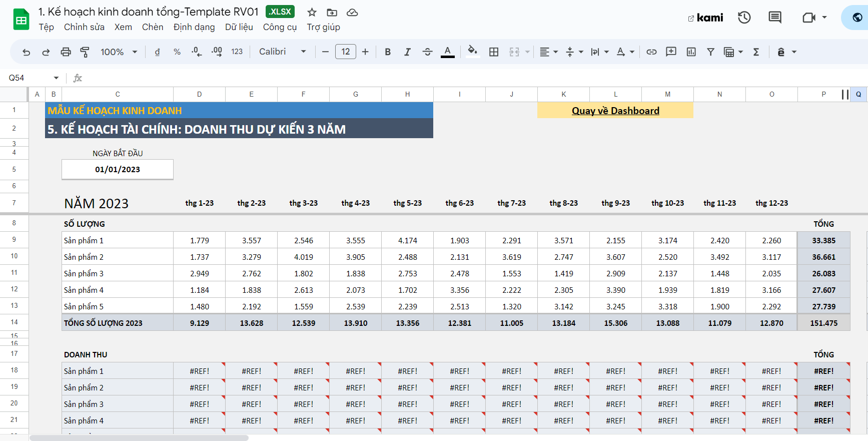Viewport: 868px width, 441px height.
Task: Select row 9 header
Action: coord(14,240)
